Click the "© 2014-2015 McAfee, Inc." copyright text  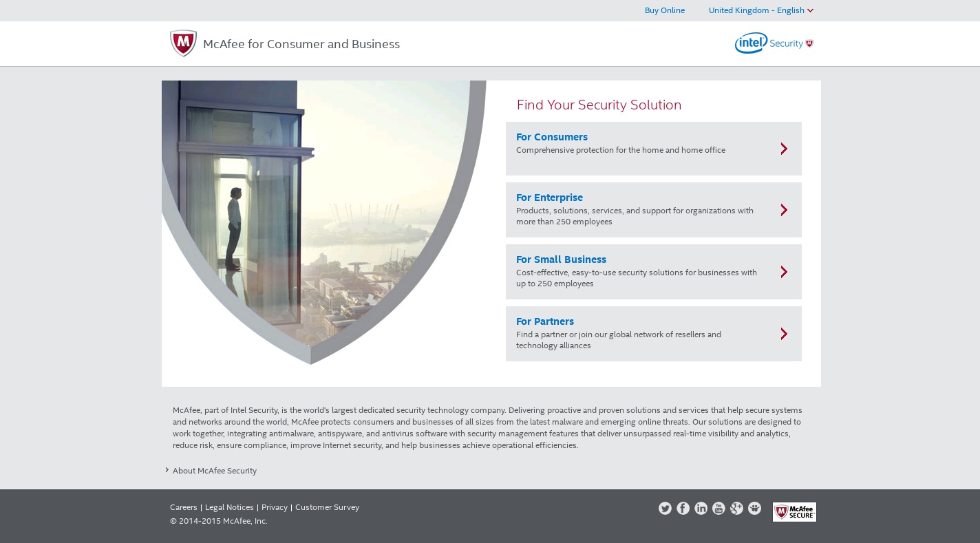tap(219, 521)
